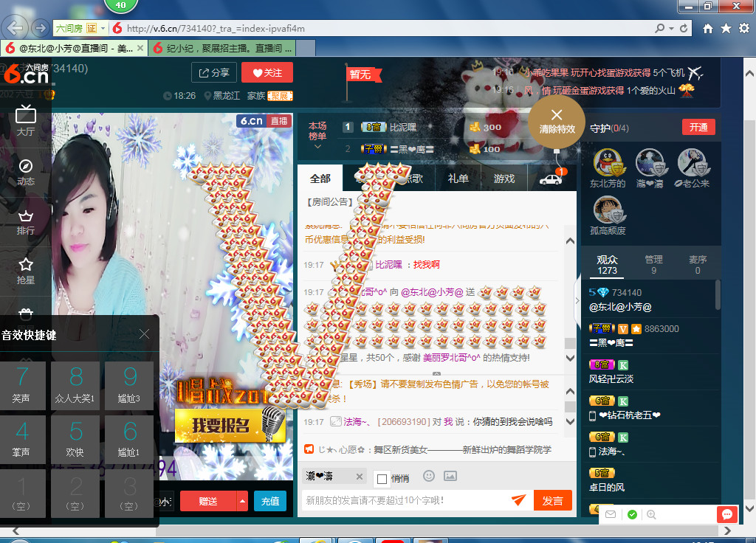Click the orange paper plane icon

tap(518, 500)
